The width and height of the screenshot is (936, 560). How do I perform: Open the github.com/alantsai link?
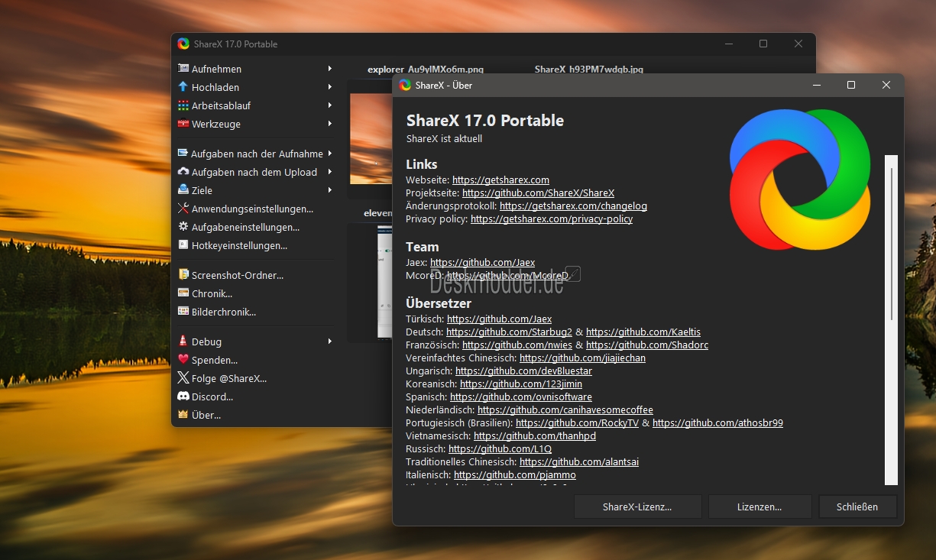(579, 462)
